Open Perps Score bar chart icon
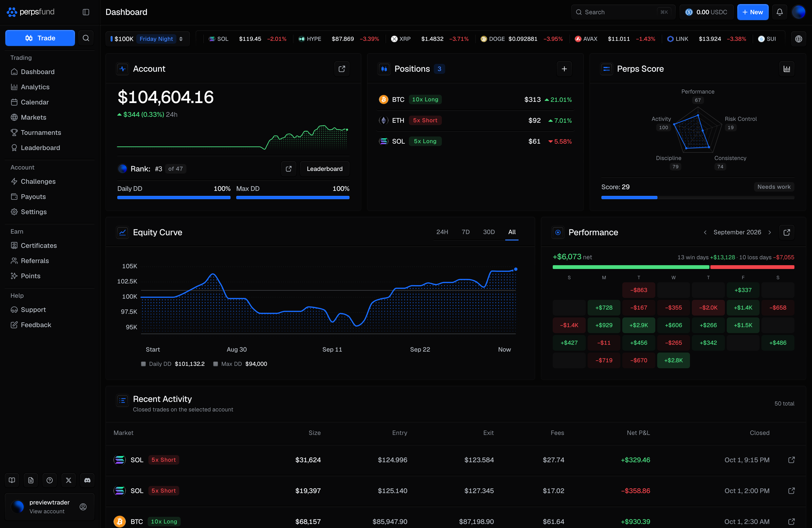The height and width of the screenshot is (528, 812). 787,69
